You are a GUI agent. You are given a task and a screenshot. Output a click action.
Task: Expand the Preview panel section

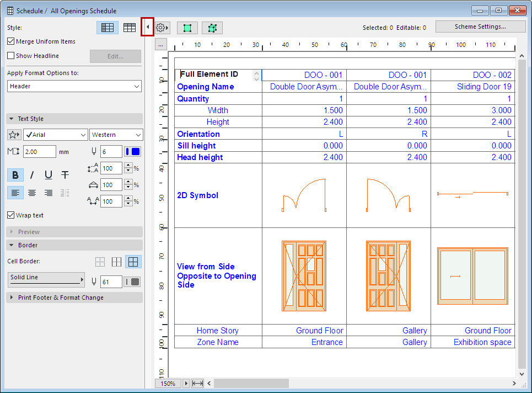coord(29,232)
